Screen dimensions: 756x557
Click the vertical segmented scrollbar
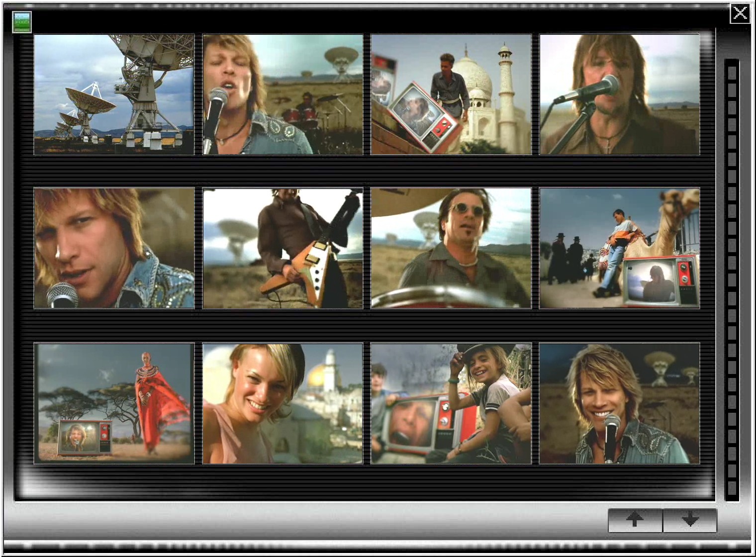[x=732, y=279]
